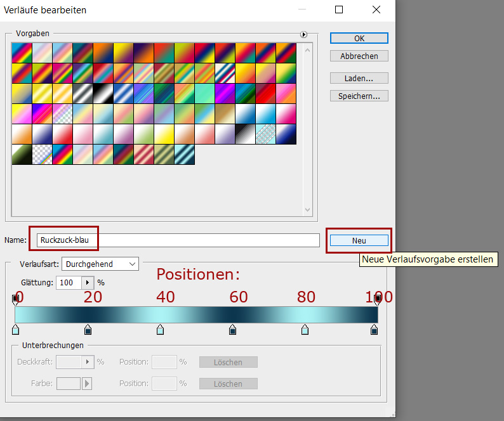Viewport: 504px width, 421px height.
Task: Select the dark blue color stop below 20
Action: pyautogui.click(x=88, y=330)
